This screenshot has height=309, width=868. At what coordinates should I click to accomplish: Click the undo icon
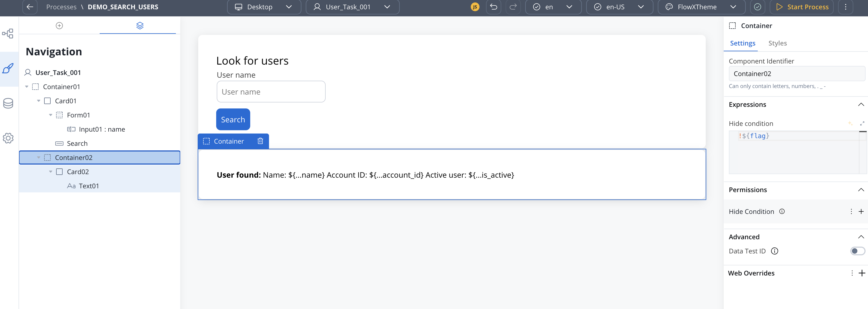[x=493, y=7]
